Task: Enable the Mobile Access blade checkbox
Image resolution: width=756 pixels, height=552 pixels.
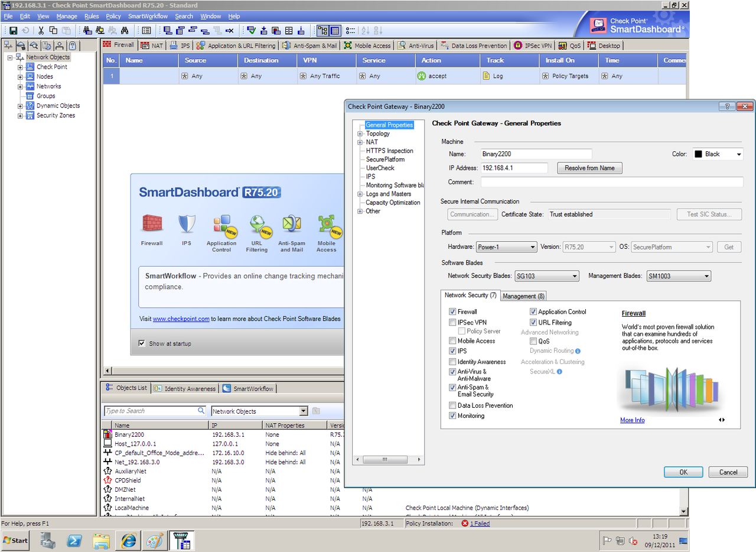Action: tap(452, 340)
